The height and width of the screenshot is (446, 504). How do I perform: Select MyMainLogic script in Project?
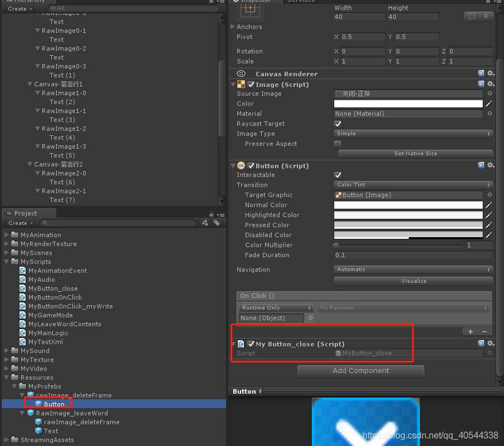click(48, 333)
